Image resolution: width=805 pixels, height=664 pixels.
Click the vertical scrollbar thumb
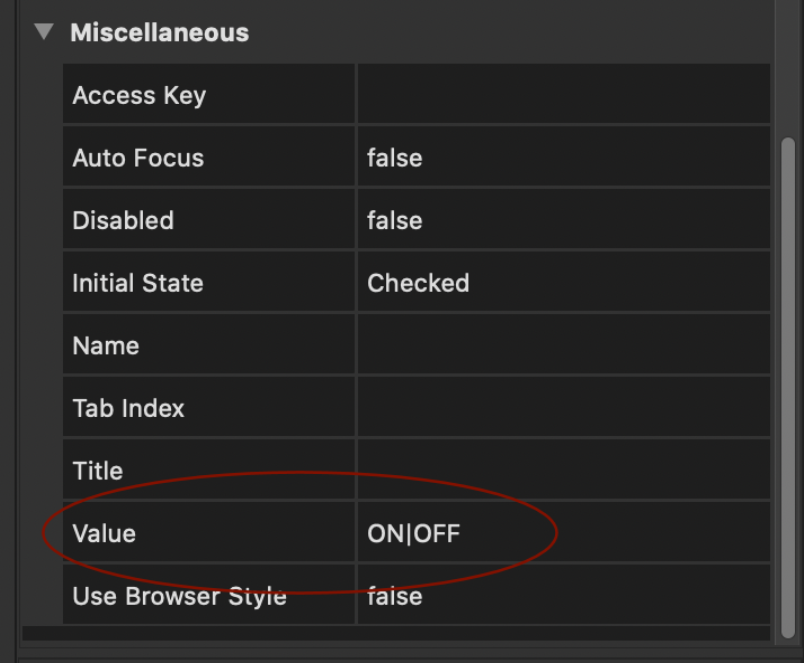pyautogui.click(x=788, y=388)
